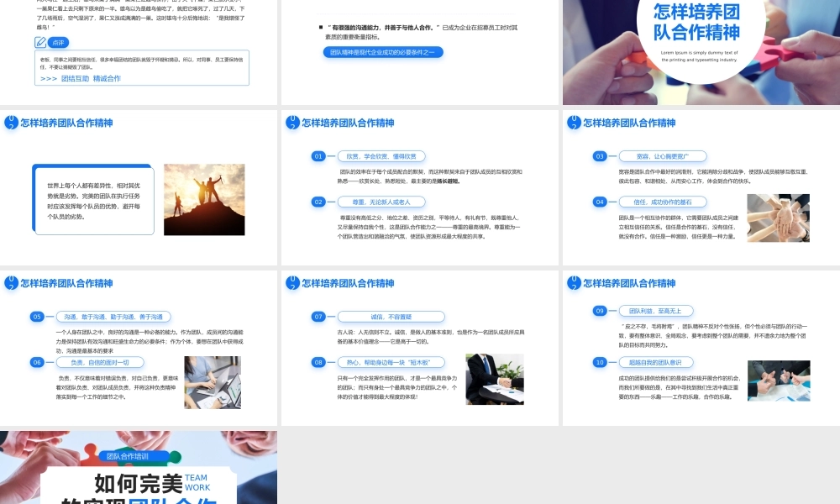Click the pill label '负责，自信的面对一切'
Screen dimensions: 840x504
click(100, 362)
